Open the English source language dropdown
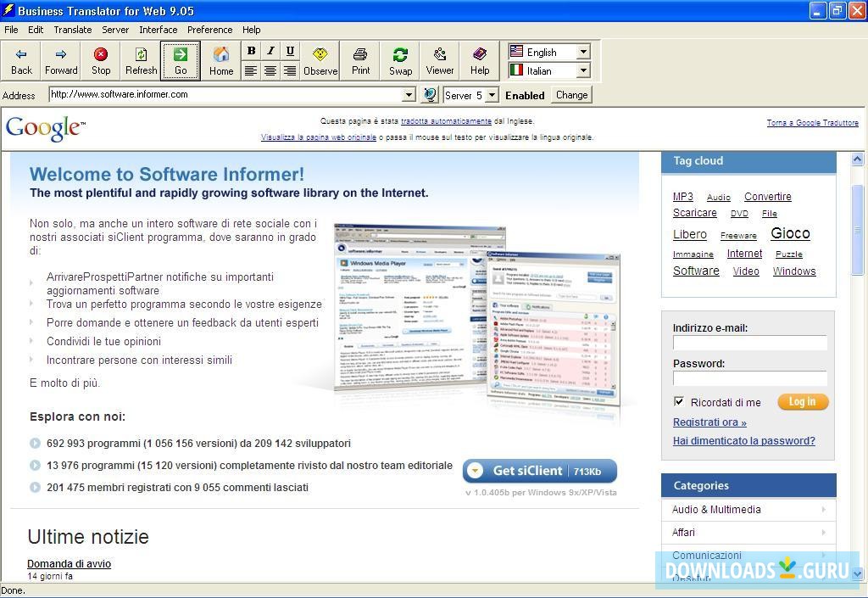Image resolution: width=868 pixels, height=598 pixels. [584, 52]
